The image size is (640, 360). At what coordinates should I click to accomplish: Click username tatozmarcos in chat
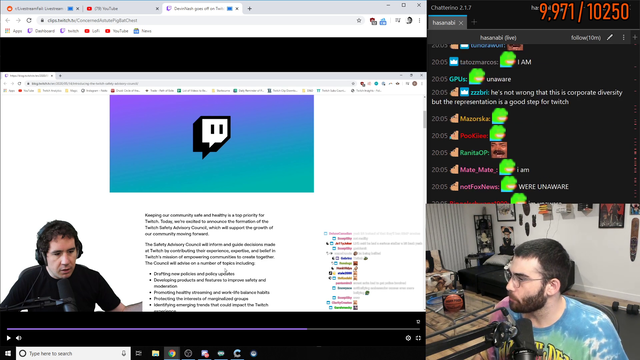(x=479, y=62)
